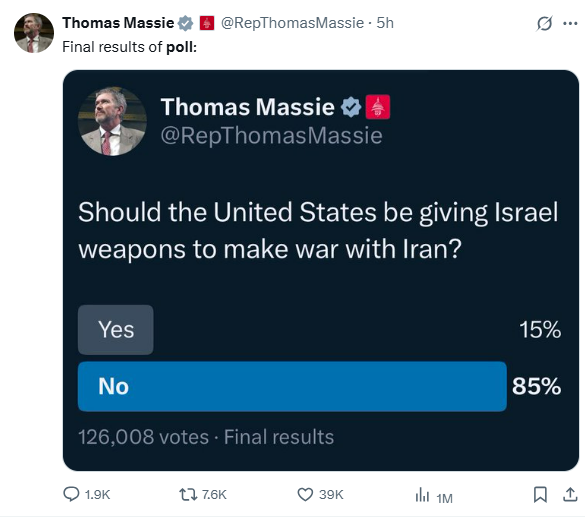Open the @RepThomasMassie handle link in header
Viewport: 585px width, 517px height.
[292, 23]
